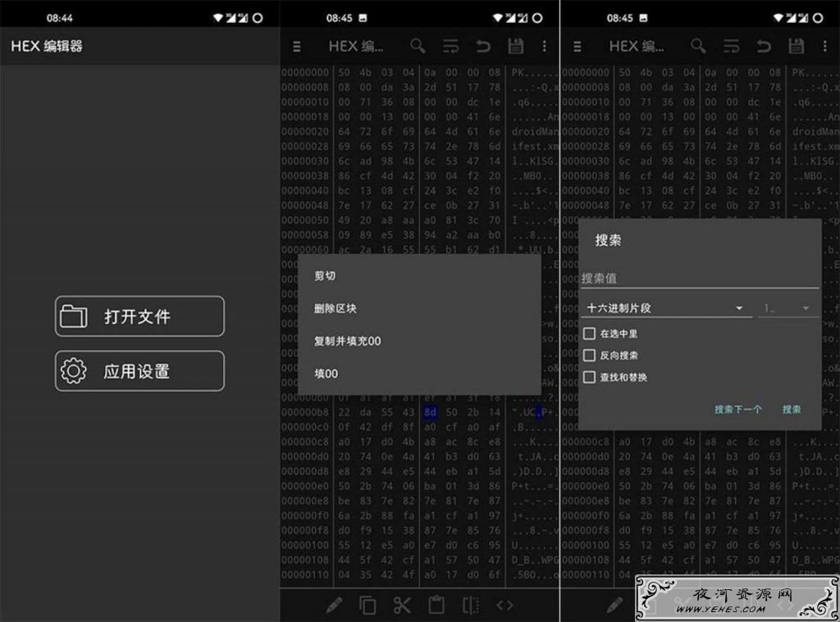Tap the go-to icon in middle screen toolbar
840x622 pixels.
pos(450,47)
